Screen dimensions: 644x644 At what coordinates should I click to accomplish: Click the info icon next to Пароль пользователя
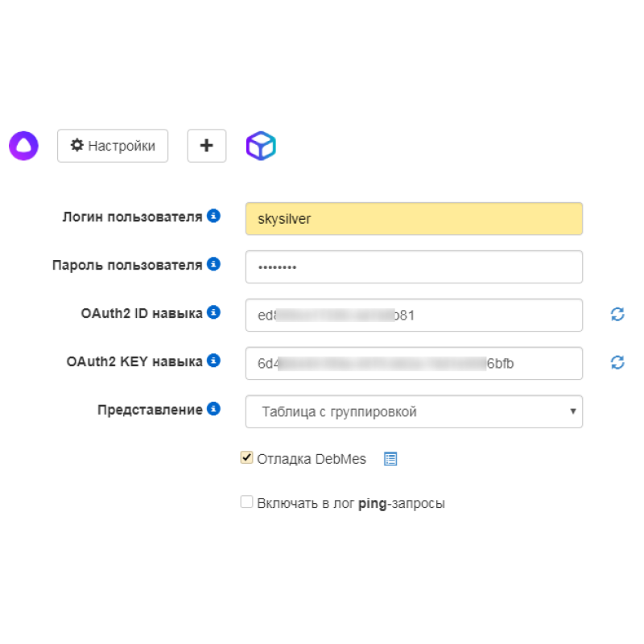coord(213,263)
